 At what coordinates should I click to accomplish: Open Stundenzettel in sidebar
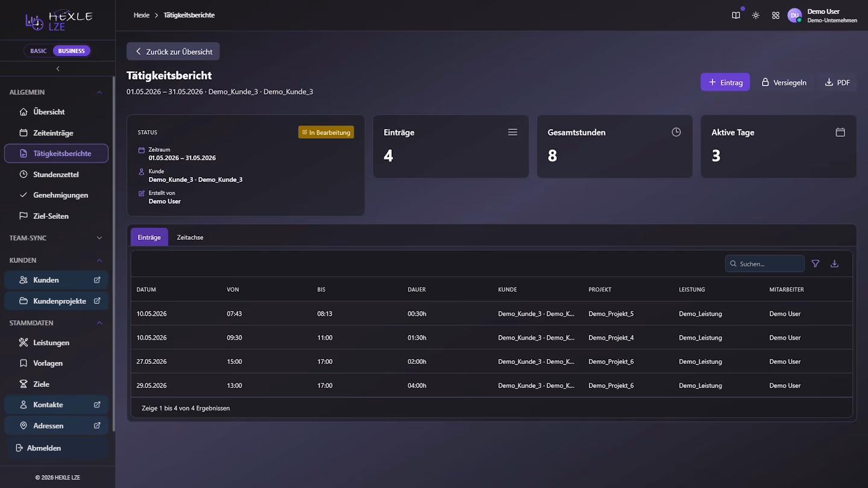[56, 174]
